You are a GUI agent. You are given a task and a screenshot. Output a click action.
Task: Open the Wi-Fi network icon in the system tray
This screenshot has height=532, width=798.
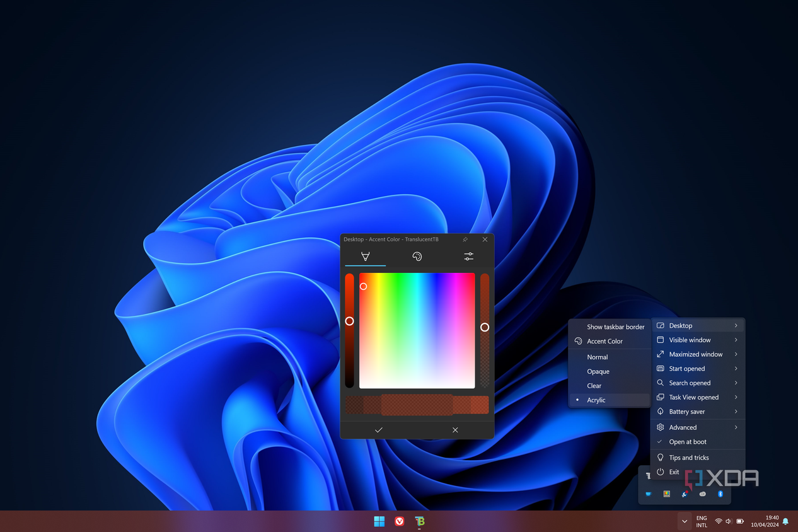point(719,521)
